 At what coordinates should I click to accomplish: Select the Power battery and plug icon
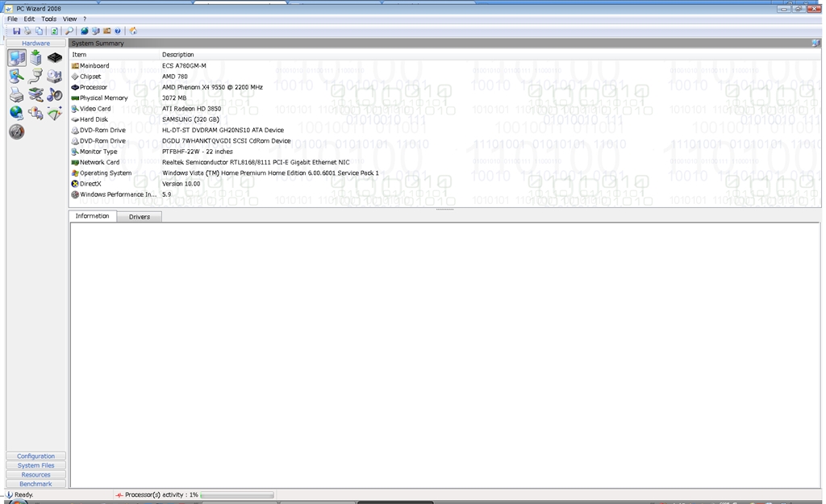[x=35, y=113]
